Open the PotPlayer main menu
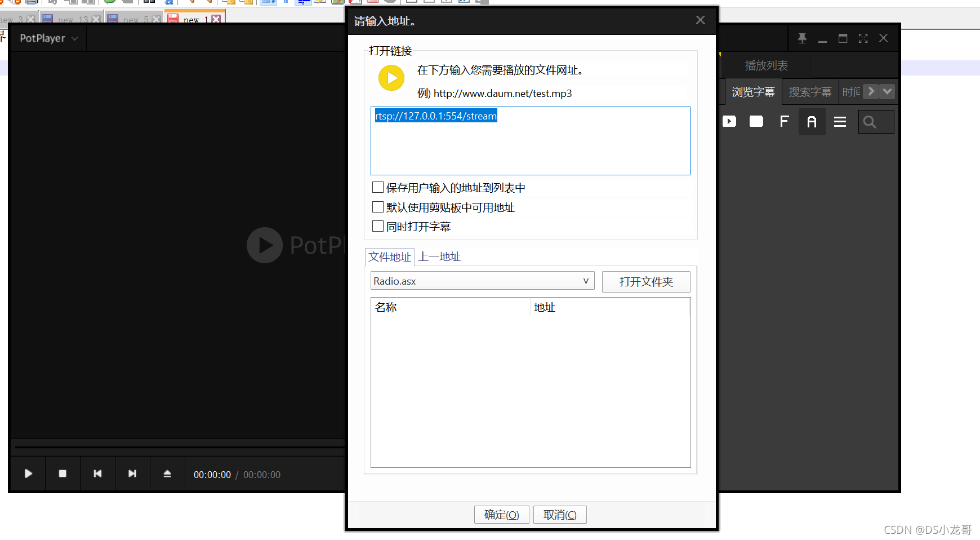This screenshot has height=540, width=980. [x=48, y=38]
